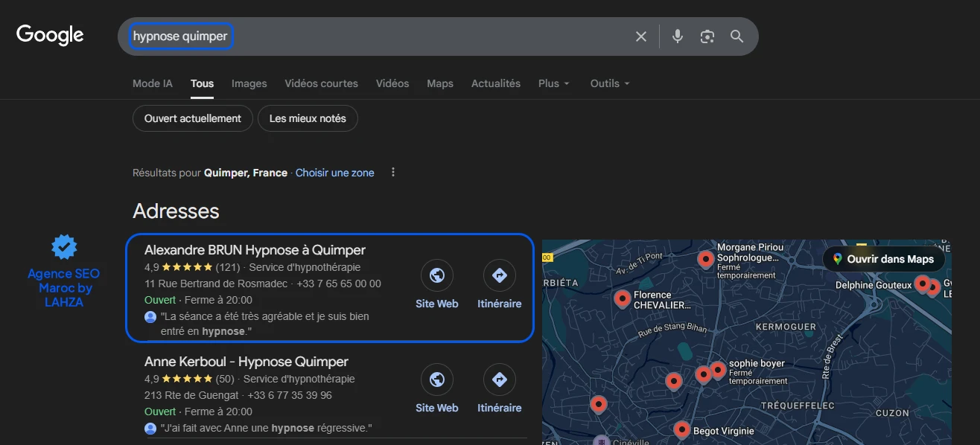Image resolution: width=980 pixels, height=445 pixels.
Task: Switch to the Images tab
Action: pos(249,83)
